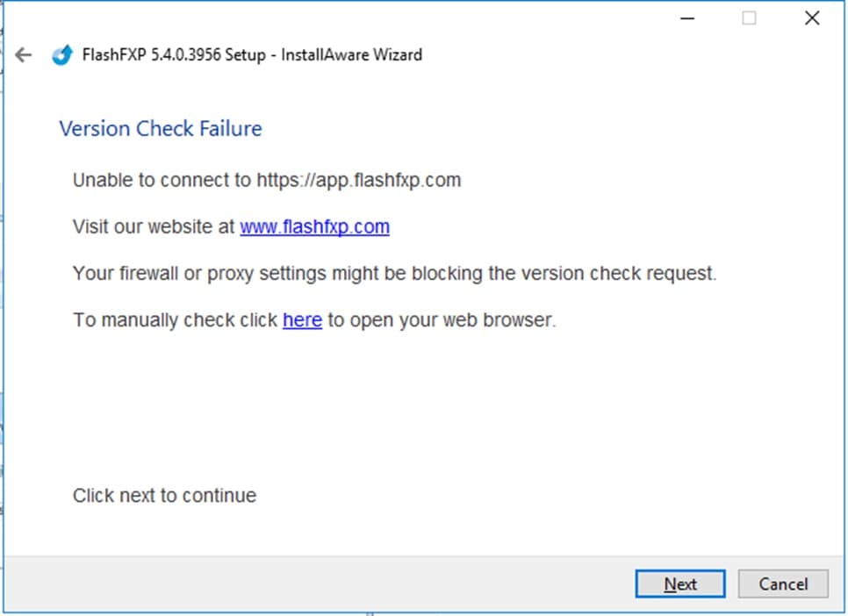Click the 'Version Check Failure' heading

(161, 129)
